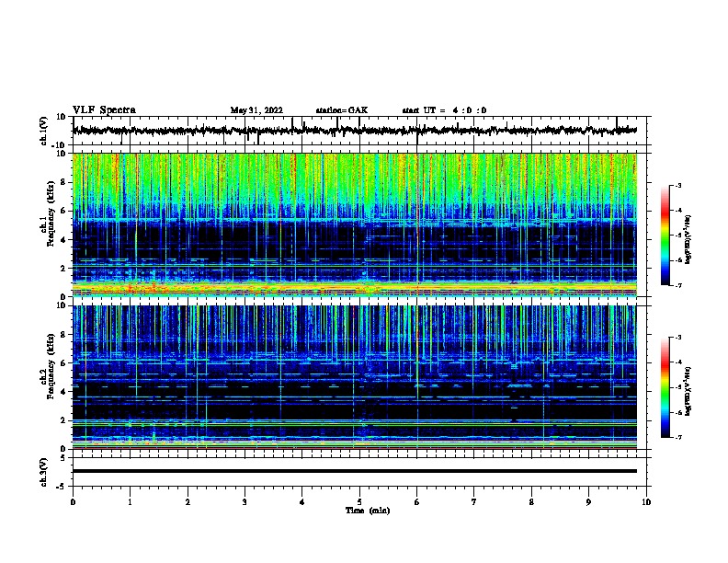Click the "4" minute tick on time axis

(302, 502)
